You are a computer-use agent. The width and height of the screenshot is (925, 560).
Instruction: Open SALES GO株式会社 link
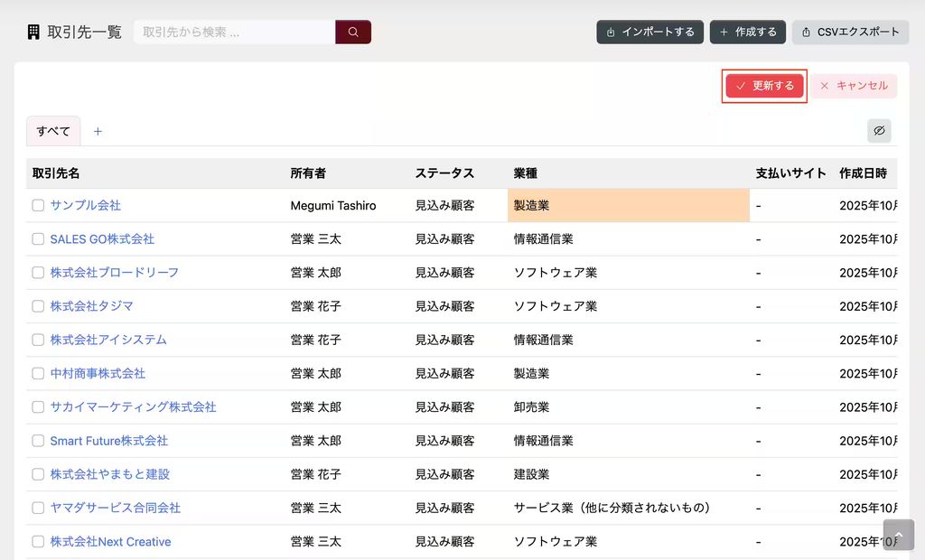102,239
